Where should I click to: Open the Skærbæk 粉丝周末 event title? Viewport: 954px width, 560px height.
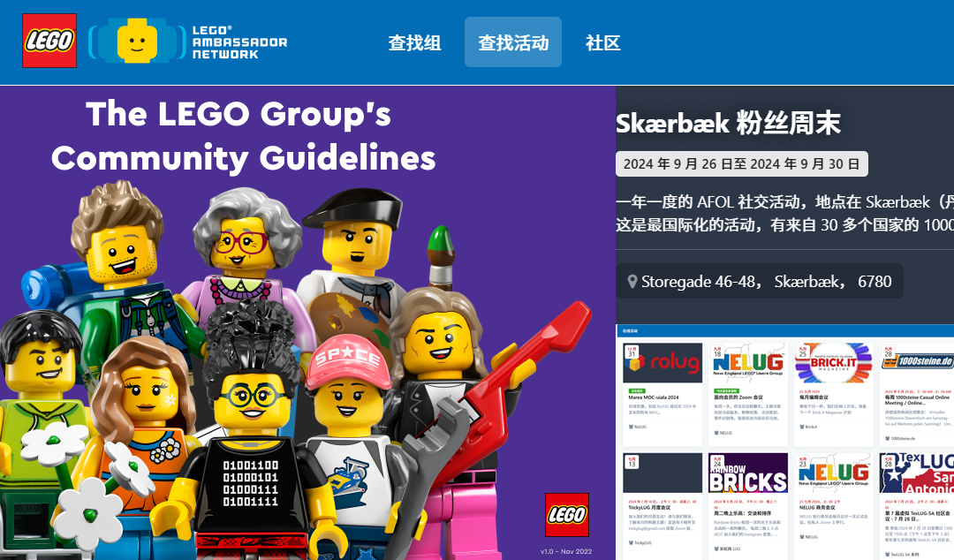pos(728,123)
